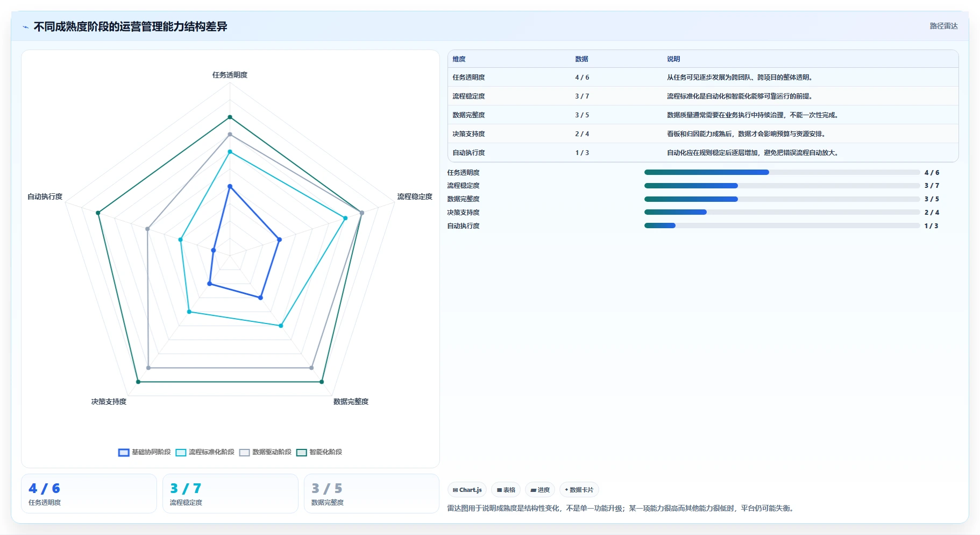Toggle the 流程标准化阶段 legend item

205,452
